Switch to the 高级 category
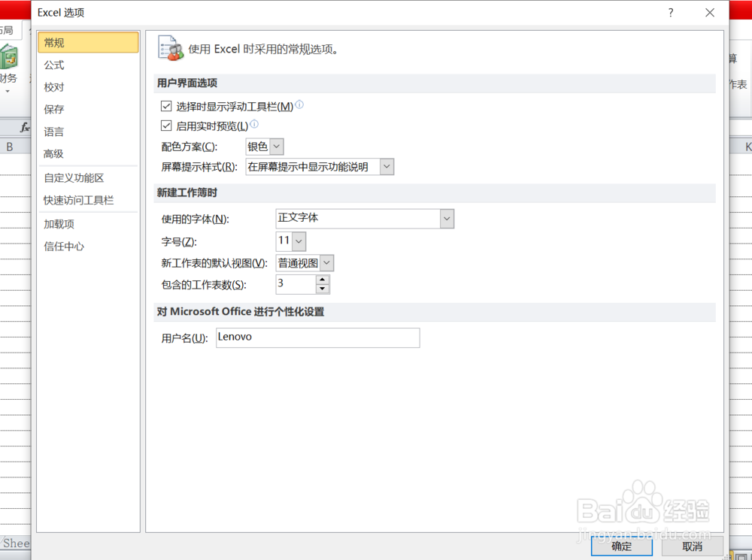The image size is (752, 560). click(x=55, y=154)
